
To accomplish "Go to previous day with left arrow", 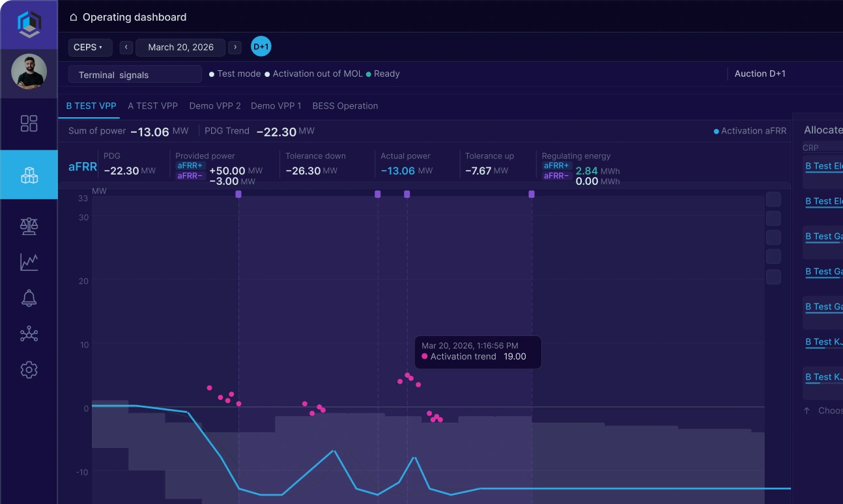I will coord(126,48).
